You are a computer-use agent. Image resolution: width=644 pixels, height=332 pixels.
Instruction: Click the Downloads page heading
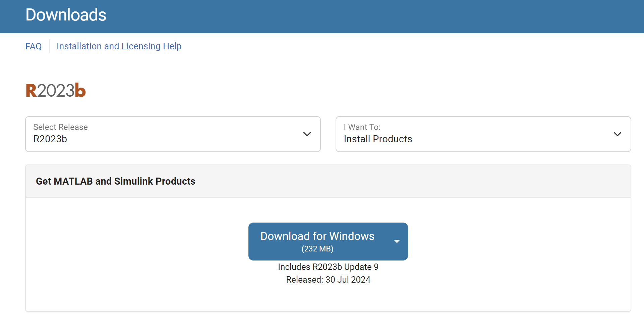(x=66, y=15)
